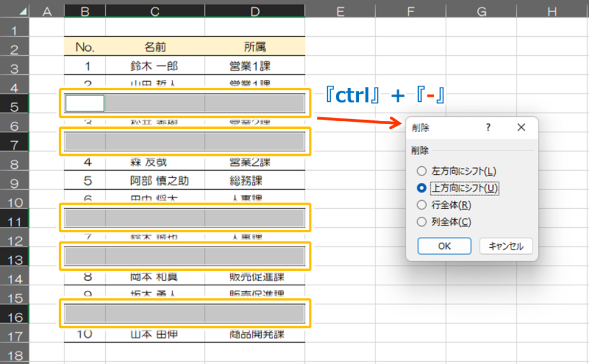Select row 18 header

pos(14,355)
